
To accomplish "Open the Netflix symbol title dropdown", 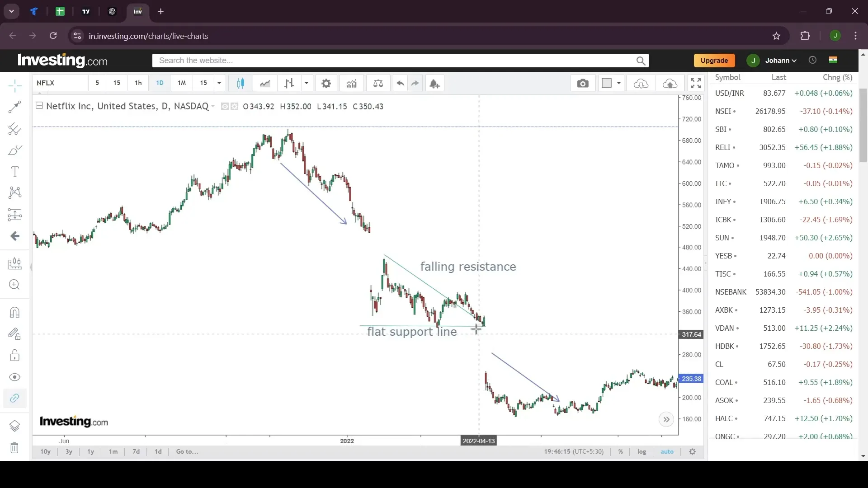I will (213, 106).
